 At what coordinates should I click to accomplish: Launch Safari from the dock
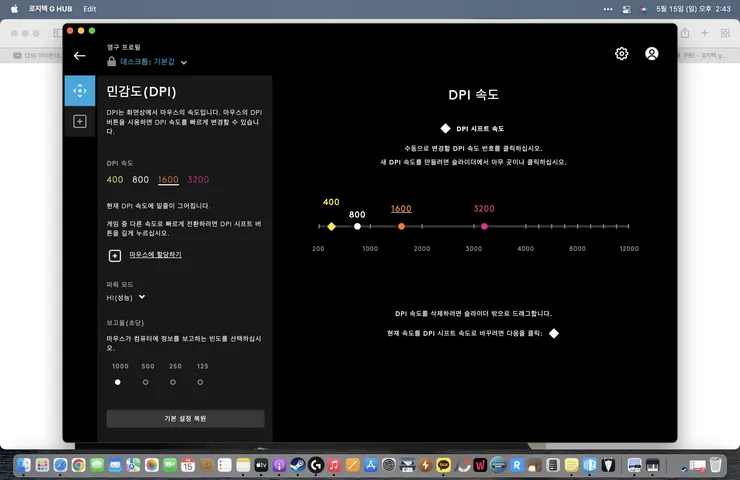[x=60, y=465]
